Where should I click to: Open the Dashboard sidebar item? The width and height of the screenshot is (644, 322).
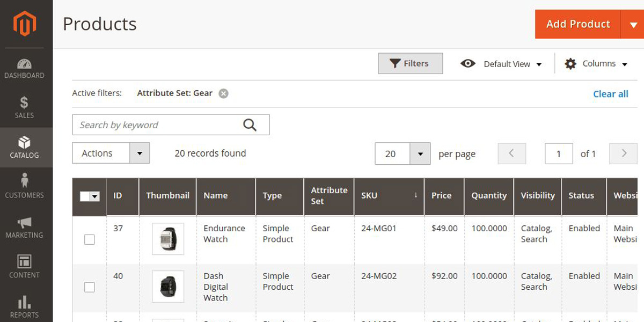25,69
